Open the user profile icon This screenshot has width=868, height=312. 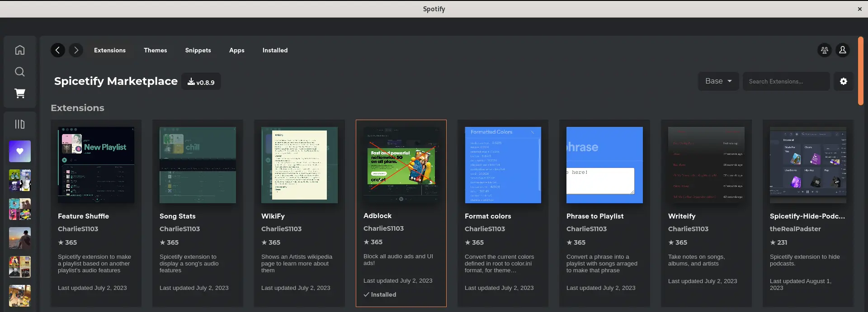842,50
